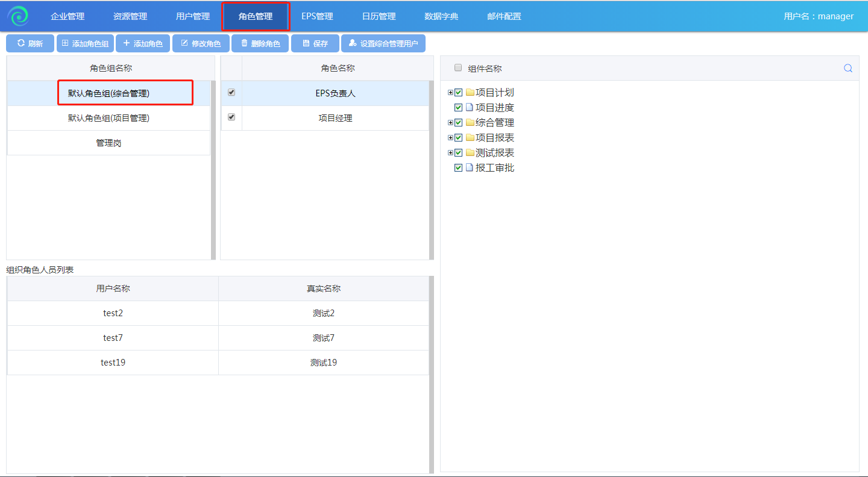Viewport: 868px width, 477px height.
Task: Click the 保存 save button
Action: (x=315, y=43)
